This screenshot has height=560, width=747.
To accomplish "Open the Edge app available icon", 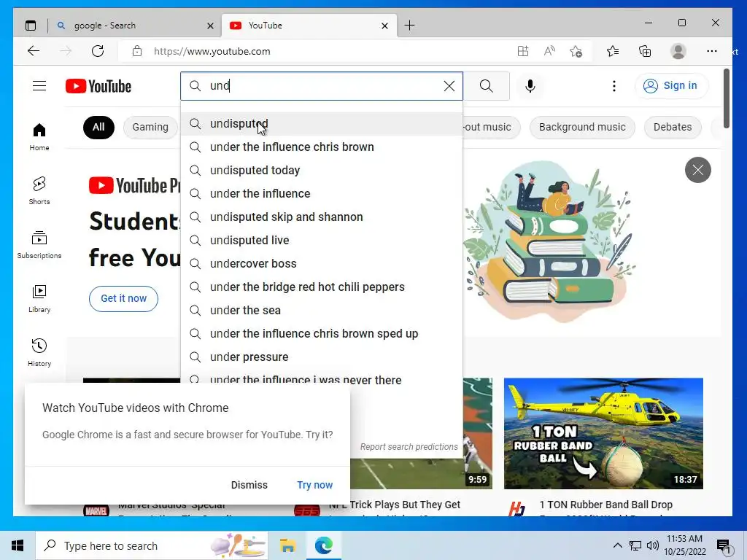I will pos(522,51).
